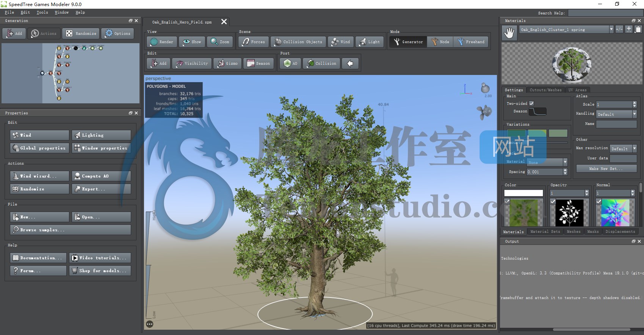Click the white Color swatch
Screen dimensions: 644x335
point(523,193)
